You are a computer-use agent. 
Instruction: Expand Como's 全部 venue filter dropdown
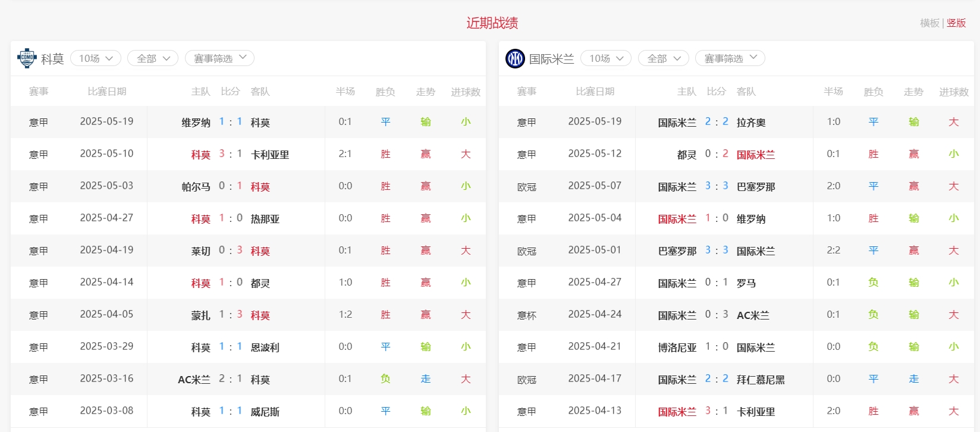pyautogui.click(x=153, y=58)
